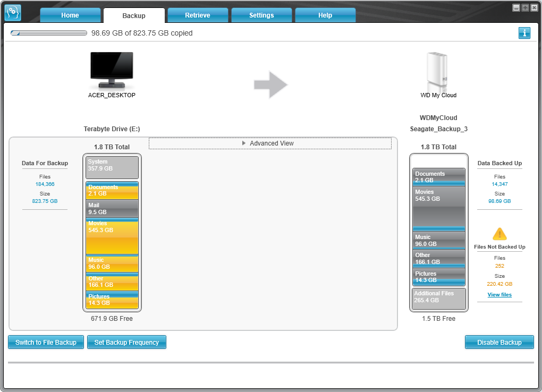Select the source Pictures 14.3 GB category
542x392 pixels.
(x=112, y=300)
